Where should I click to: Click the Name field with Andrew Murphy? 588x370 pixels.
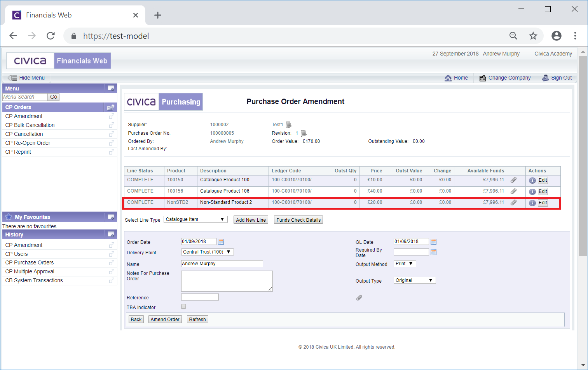222,264
